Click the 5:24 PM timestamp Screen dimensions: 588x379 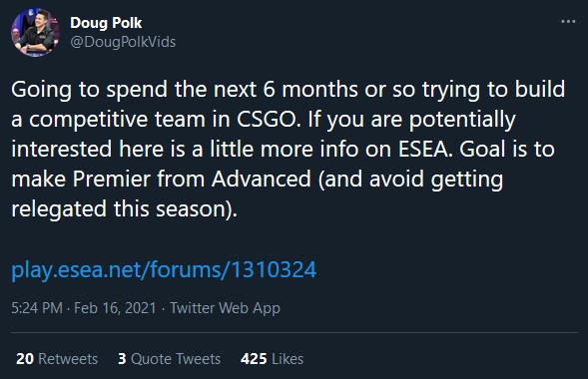coord(37,308)
